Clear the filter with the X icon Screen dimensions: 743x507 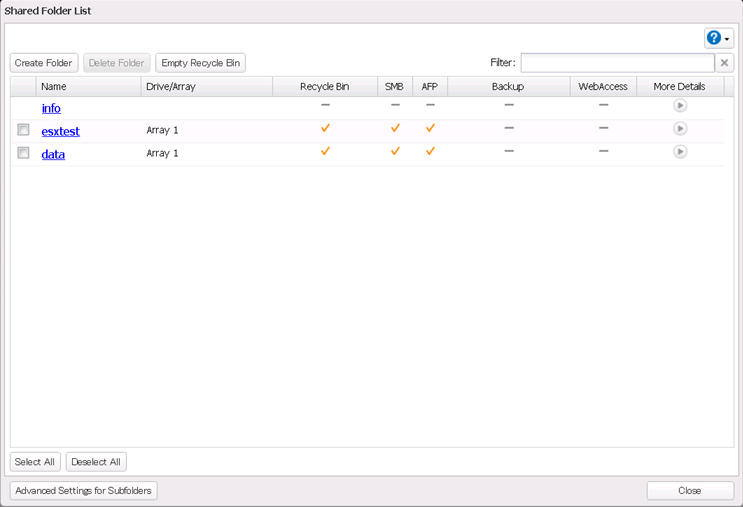725,63
